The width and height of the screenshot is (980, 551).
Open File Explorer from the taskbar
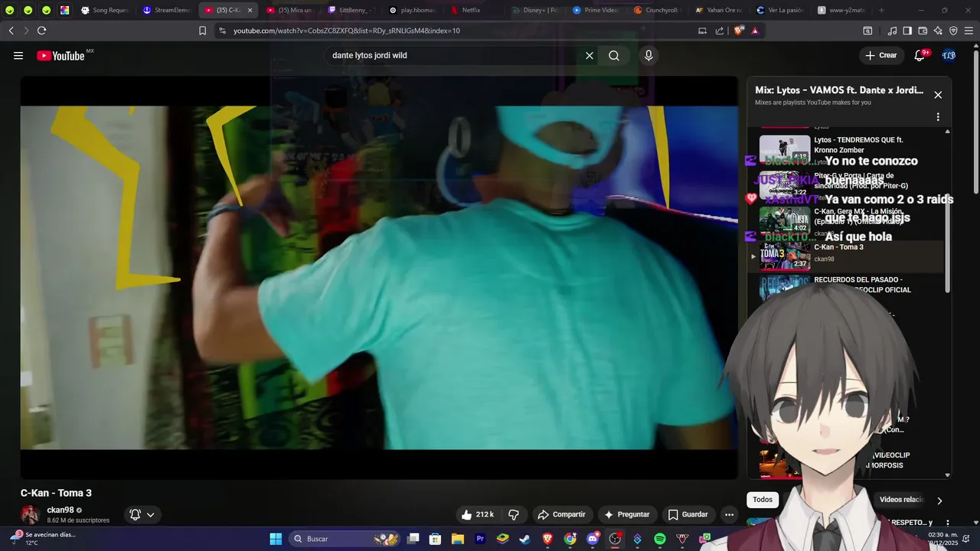pos(458,539)
